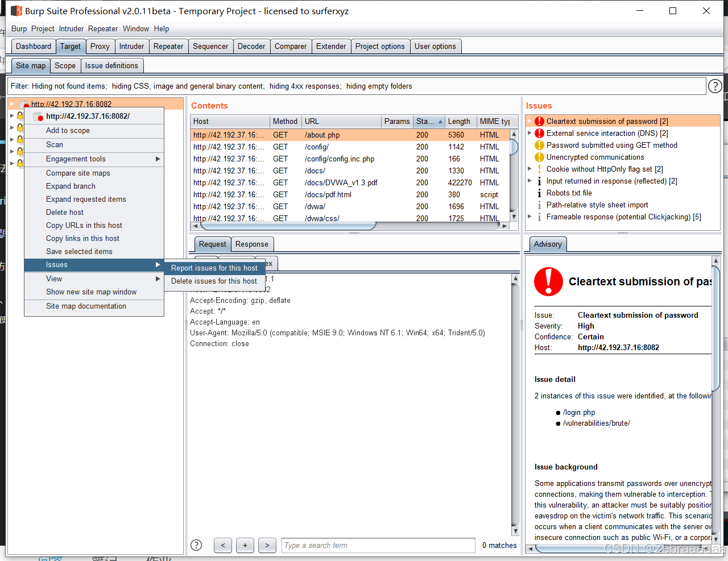Select Report issues for this host
The width and height of the screenshot is (728, 561).
pyautogui.click(x=214, y=268)
